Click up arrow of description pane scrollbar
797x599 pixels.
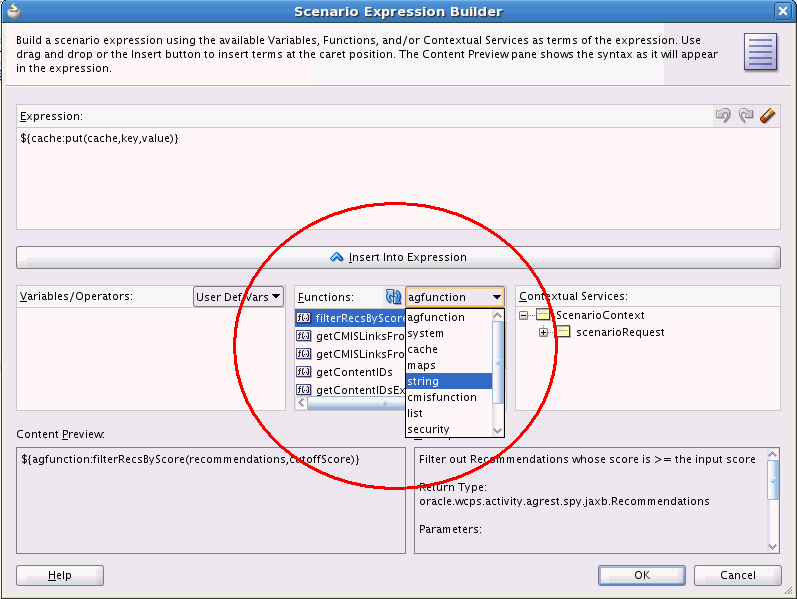pyautogui.click(x=773, y=454)
